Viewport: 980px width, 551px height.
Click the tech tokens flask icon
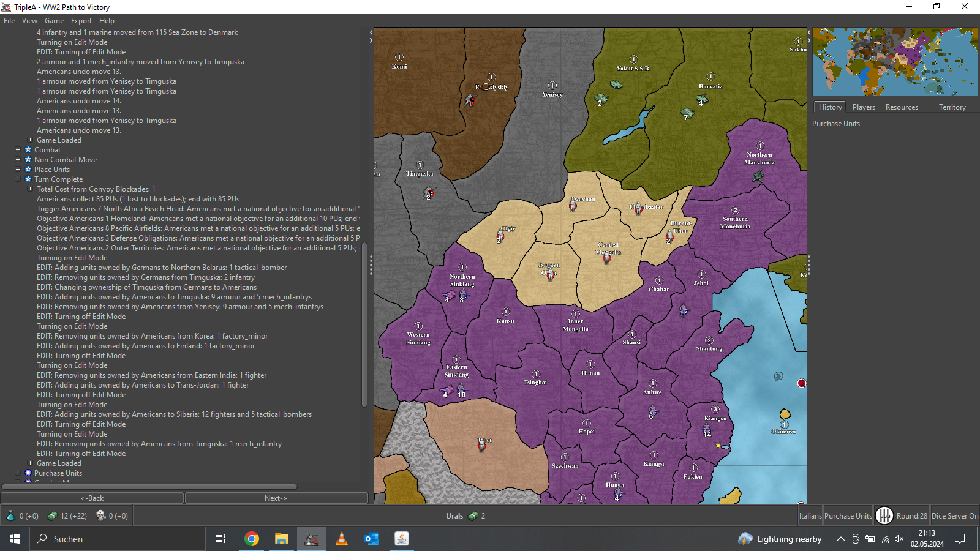[x=10, y=516]
